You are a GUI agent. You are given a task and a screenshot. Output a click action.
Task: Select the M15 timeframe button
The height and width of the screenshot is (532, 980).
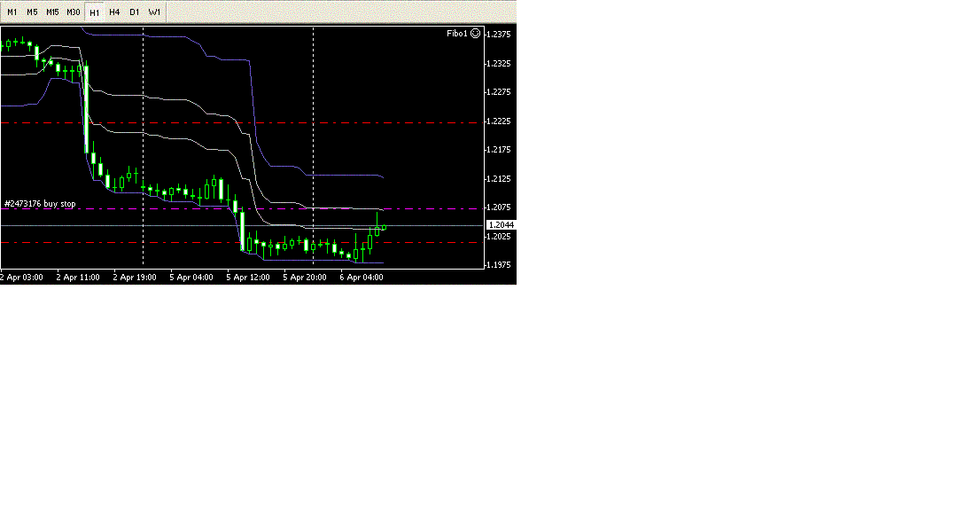(52, 12)
